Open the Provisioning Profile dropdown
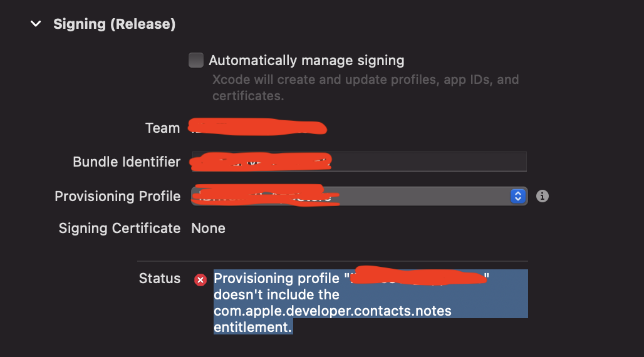Viewport: 644px width, 357px height. pyautogui.click(x=359, y=196)
